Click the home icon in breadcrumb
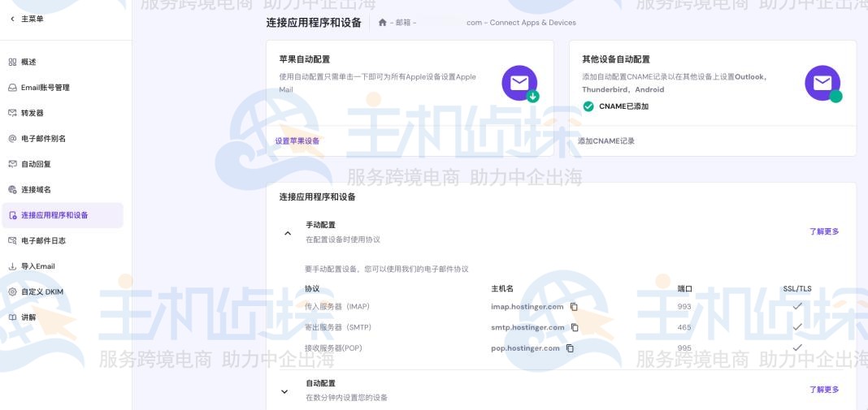This screenshot has height=410, width=868. coord(382,23)
